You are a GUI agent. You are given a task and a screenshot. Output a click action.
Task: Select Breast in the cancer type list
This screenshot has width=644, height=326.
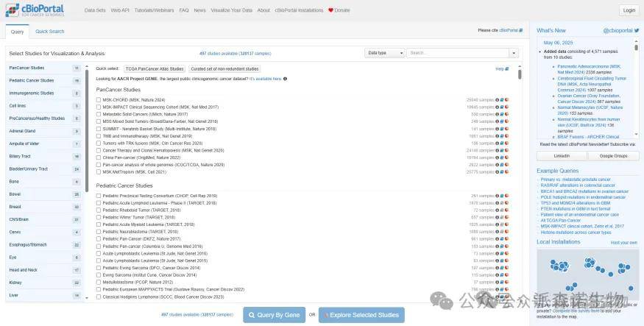tap(44, 207)
